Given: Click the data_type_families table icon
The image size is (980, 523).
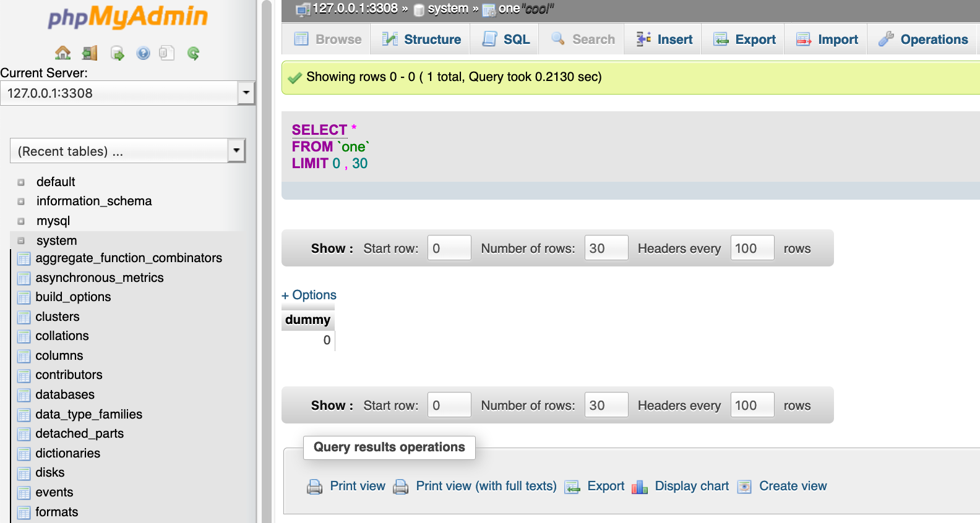Looking at the screenshot, I should [24, 415].
